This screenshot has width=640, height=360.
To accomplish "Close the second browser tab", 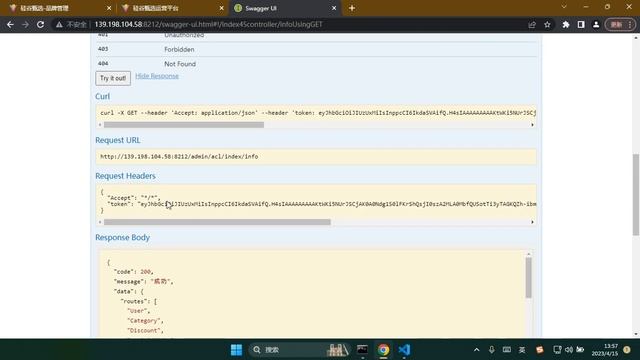I will point(222,8).
